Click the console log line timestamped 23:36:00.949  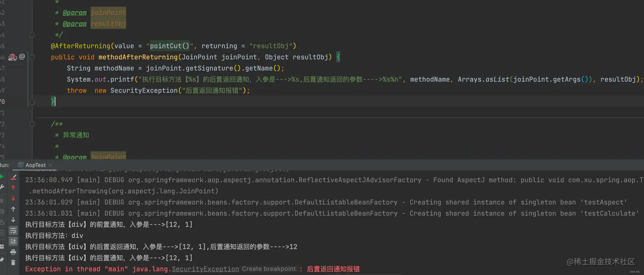click(x=334, y=180)
